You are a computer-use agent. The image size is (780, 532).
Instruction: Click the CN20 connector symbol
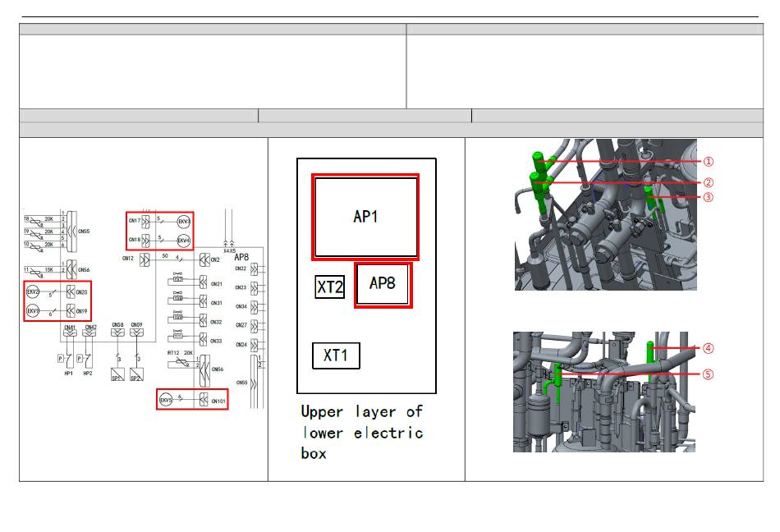point(71,291)
